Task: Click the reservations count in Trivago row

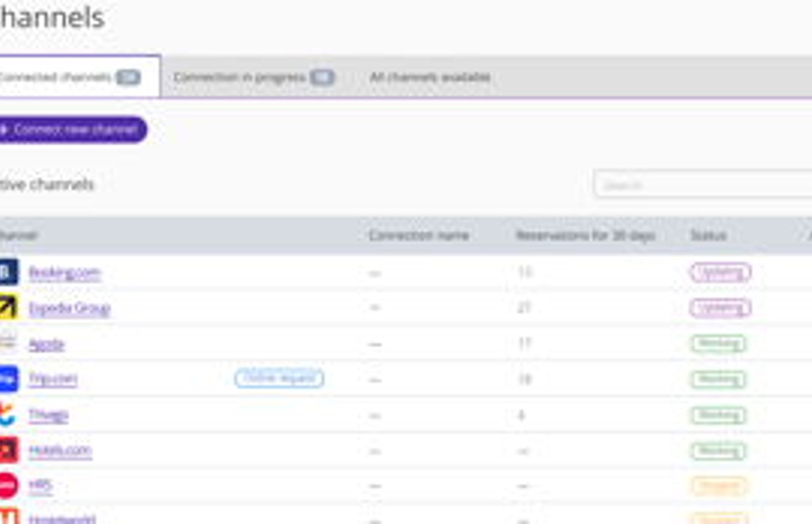Action: pyautogui.click(x=521, y=415)
